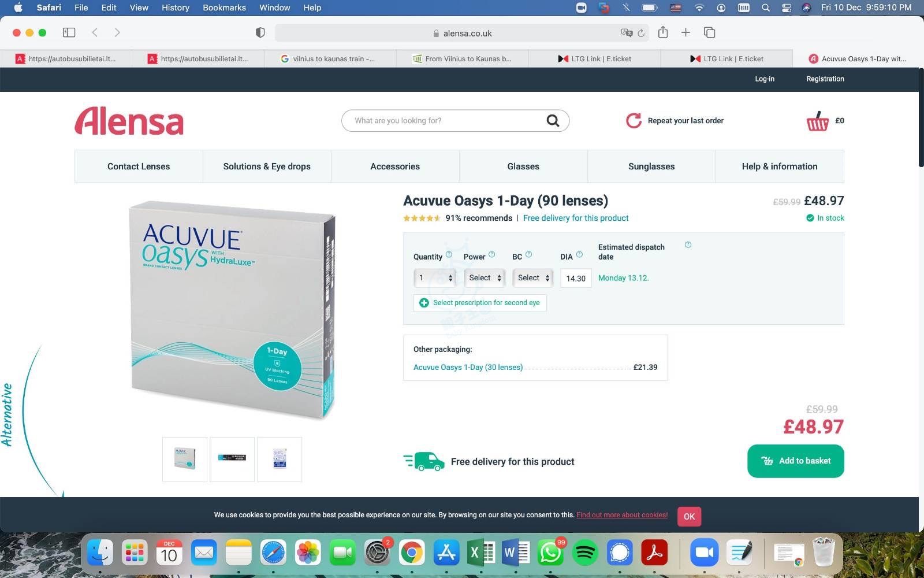Click Add to basket button
The width and height of the screenshot is (924, 578).
point(796,461)
